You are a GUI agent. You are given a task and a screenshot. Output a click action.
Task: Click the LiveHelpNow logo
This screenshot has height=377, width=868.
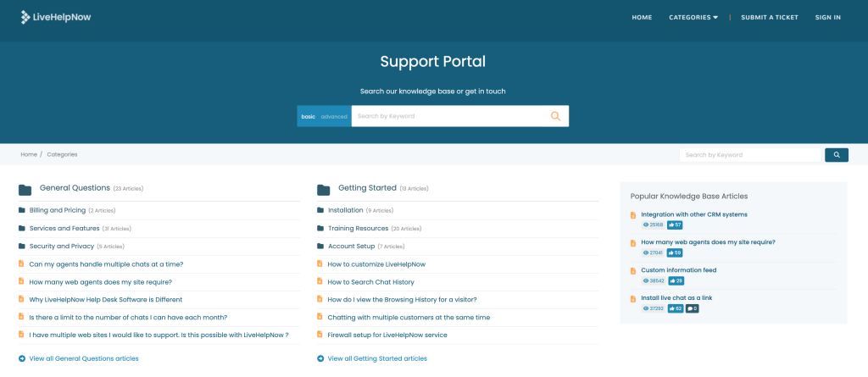tap(58, 16)
